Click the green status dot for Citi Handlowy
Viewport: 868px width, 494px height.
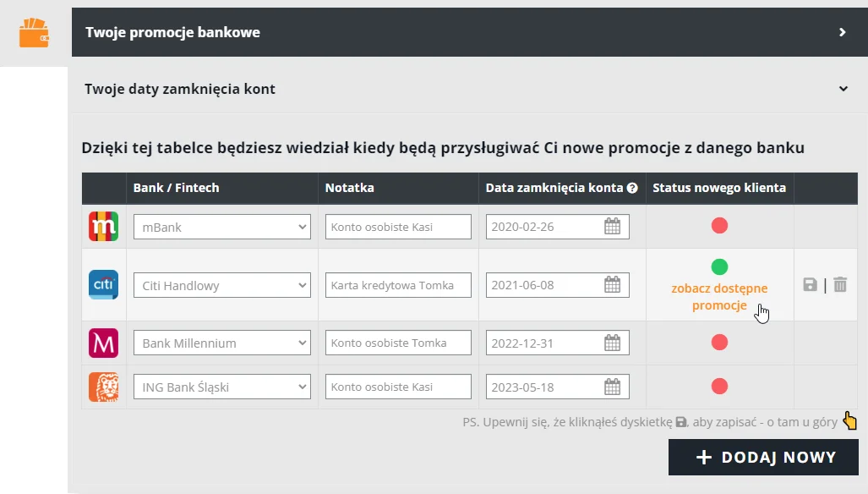(719, 267)
